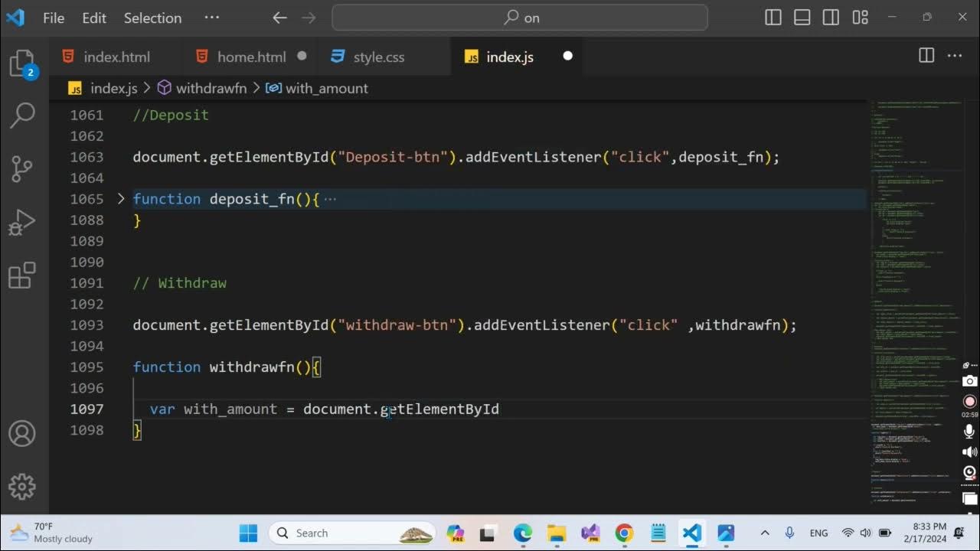Click the "Deposit-btn" string in code
Screen dimensions: 980x551
tap(393, 157)
